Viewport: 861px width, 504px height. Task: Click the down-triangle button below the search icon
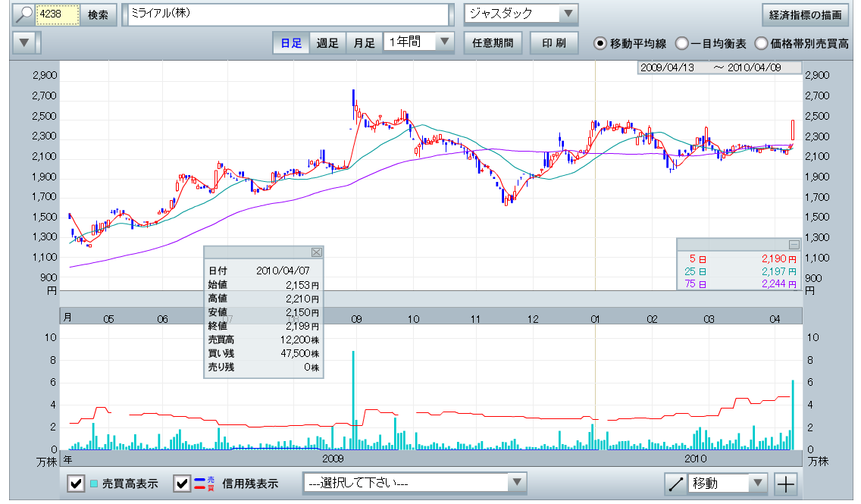[25, 42]
